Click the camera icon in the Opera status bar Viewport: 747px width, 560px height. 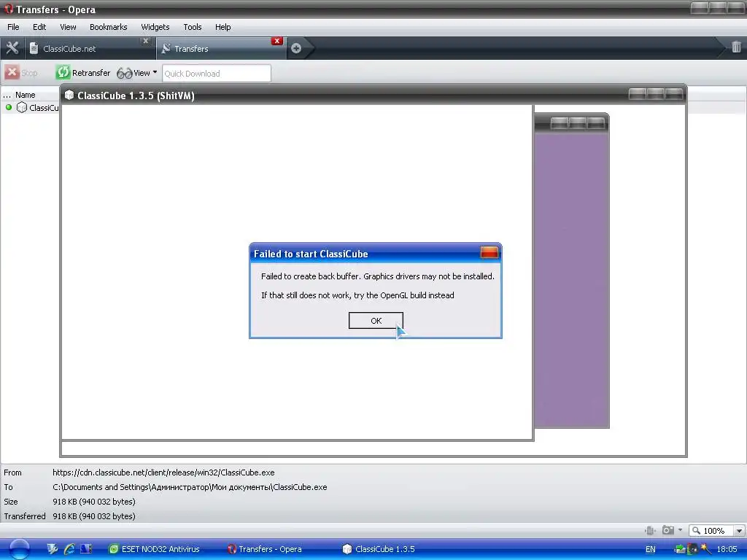tap(668, 530)
